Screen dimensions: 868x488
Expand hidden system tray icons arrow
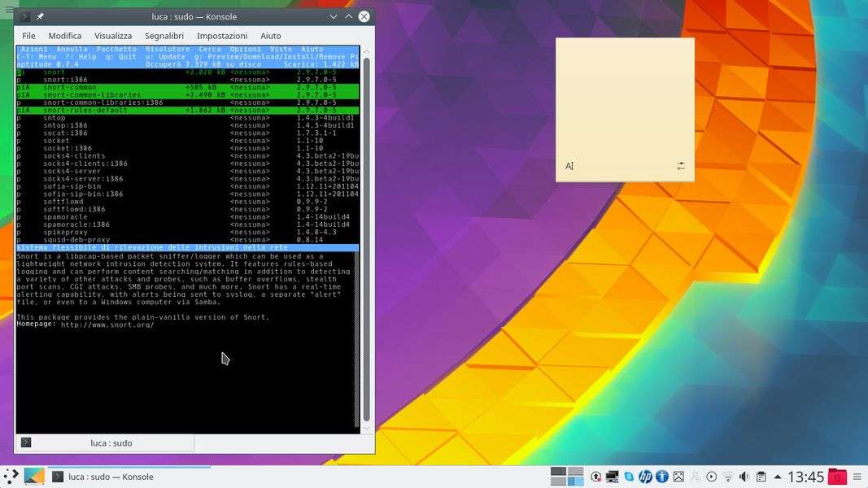777,477
